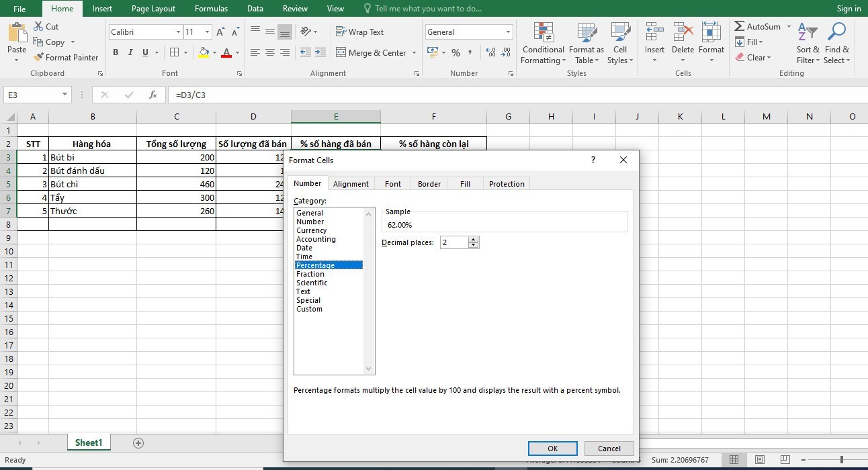
Task: Click the Increase Font Size icon
Action: pyautogui.click(x=220, y=32)
